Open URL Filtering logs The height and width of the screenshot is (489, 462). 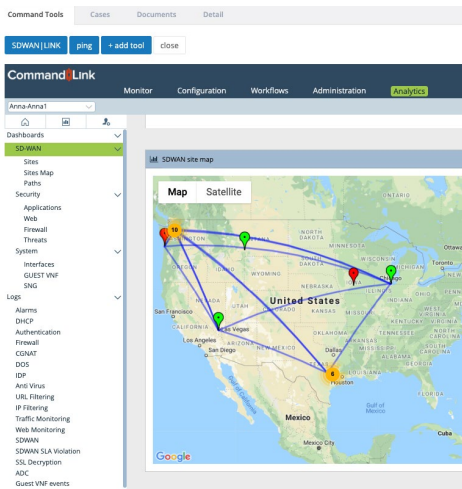[x=35, y=397]
